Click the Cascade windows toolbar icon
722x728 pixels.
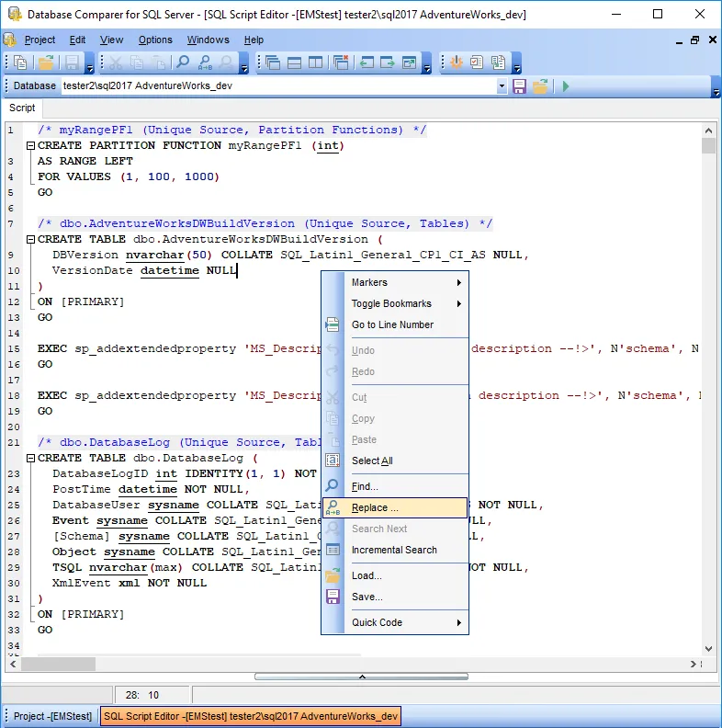(273, 63)
